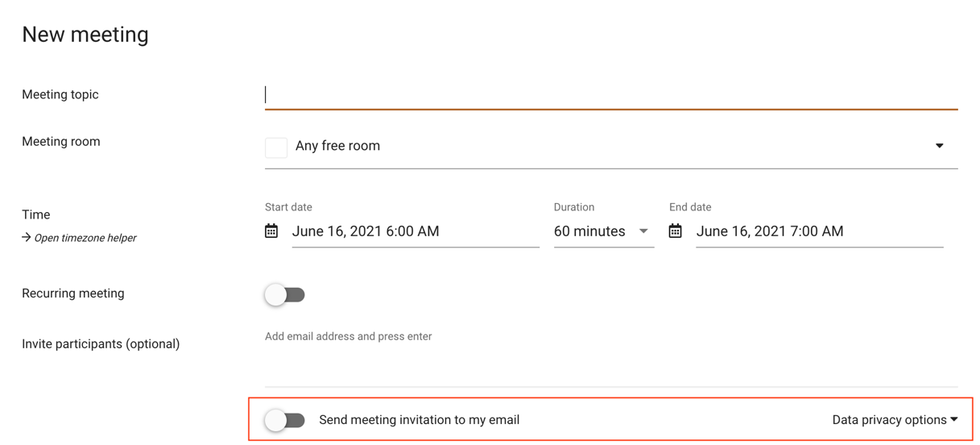This screenshot has width=980, height=445.
Task: Click the New meeting heading
Action: tap(85, 35)
